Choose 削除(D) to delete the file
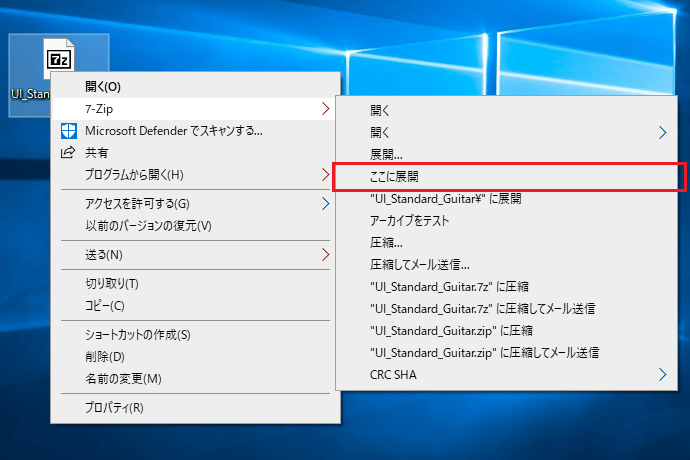This screenshot has width=690, height=460. coord(196,357)
